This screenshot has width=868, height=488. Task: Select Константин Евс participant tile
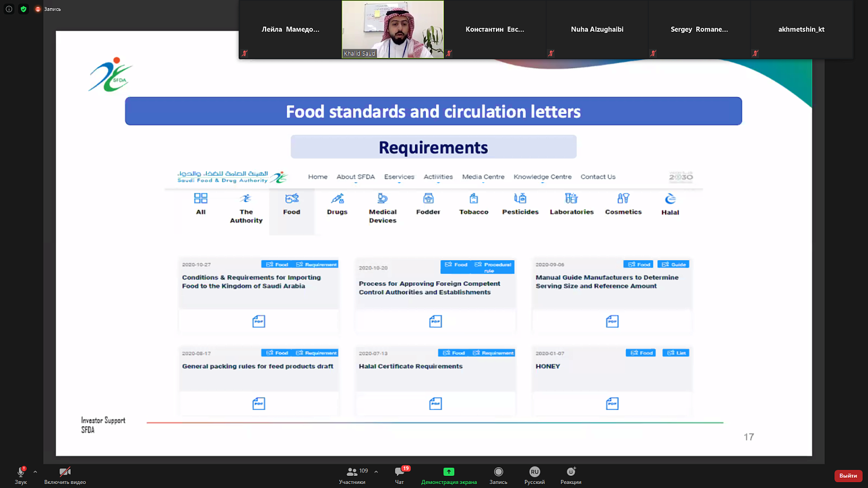495,29
